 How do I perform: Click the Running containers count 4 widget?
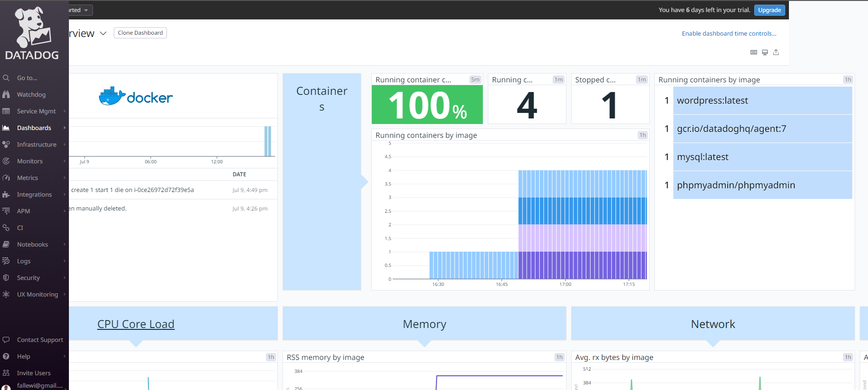click(527, 99)
